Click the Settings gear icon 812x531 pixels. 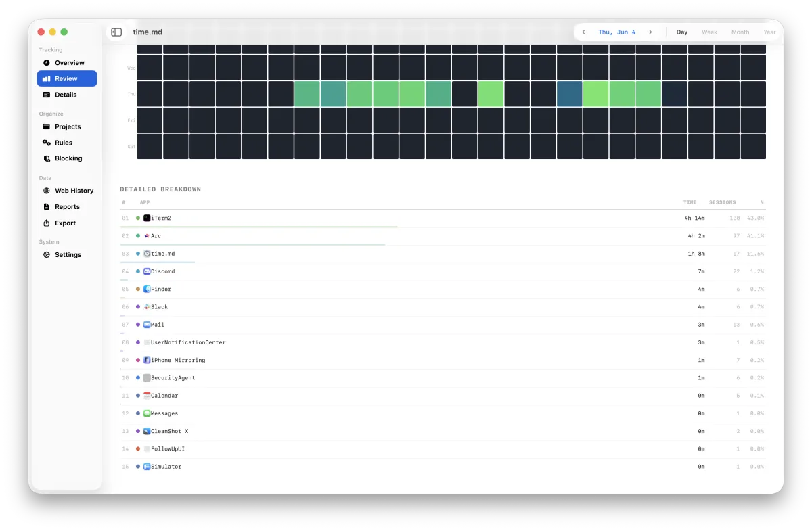click(x=47, y=255)
